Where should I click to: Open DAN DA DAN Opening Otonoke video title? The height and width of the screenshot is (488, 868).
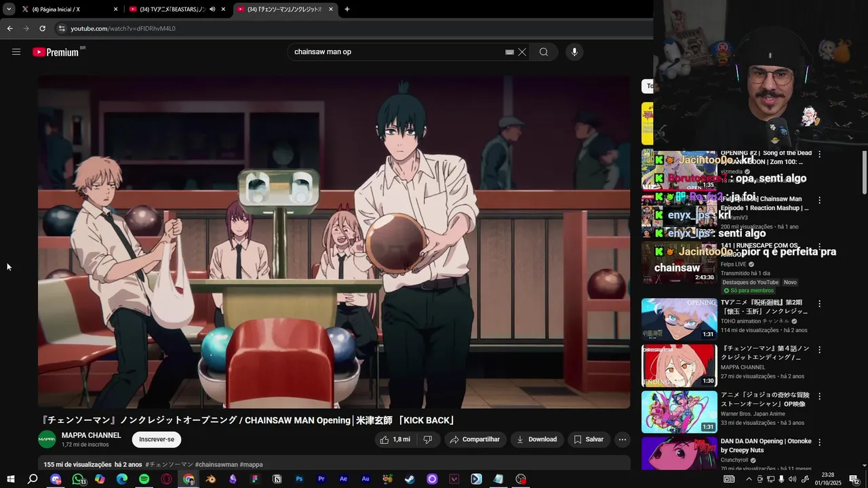766,445
